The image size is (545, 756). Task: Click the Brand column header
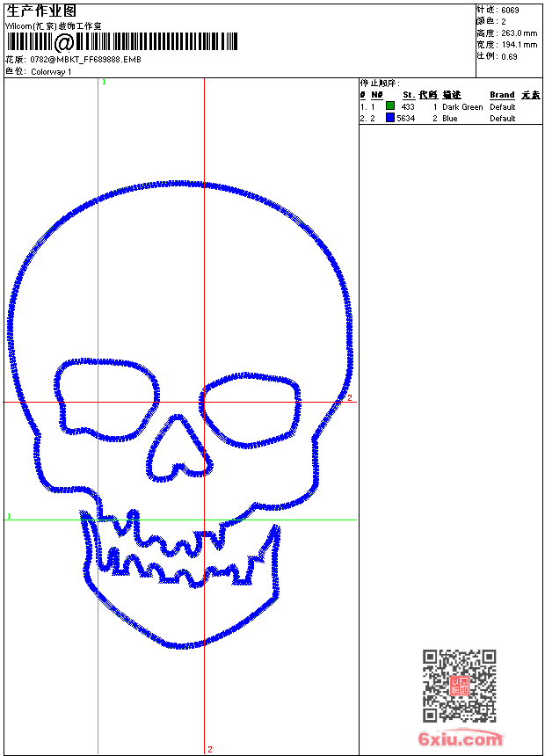pos(502,95)
